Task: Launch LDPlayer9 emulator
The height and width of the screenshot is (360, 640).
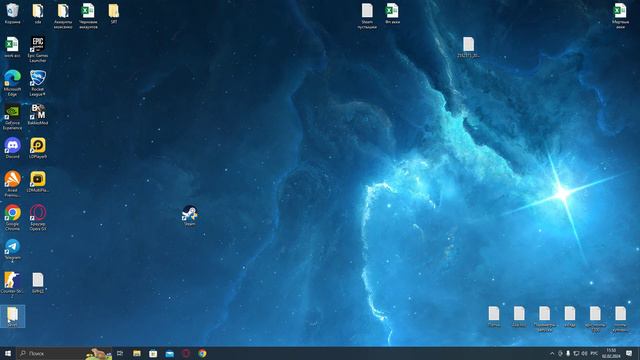Action: point(38,148)
